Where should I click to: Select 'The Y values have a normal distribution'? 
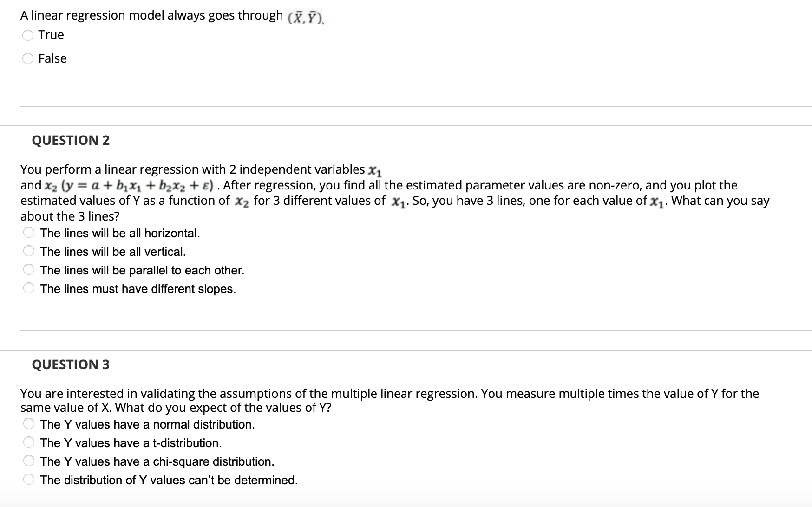coord(28,424)
